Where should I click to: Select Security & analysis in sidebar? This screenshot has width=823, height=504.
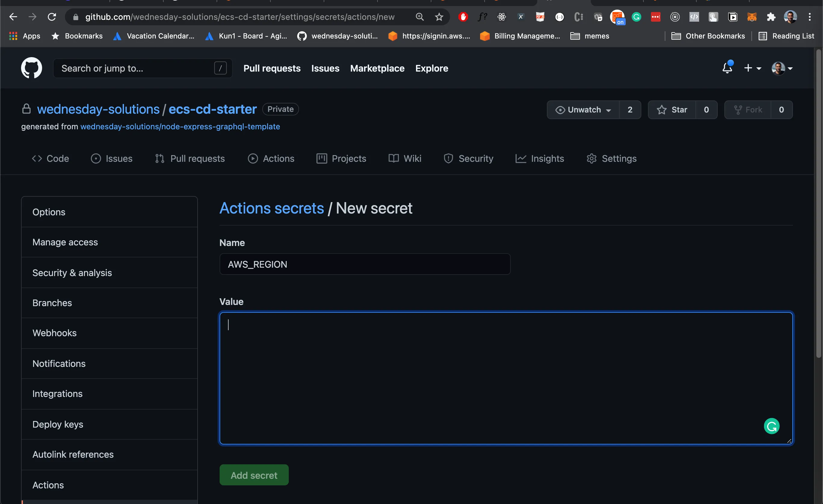pyautogui.click(x=109, y=272)
